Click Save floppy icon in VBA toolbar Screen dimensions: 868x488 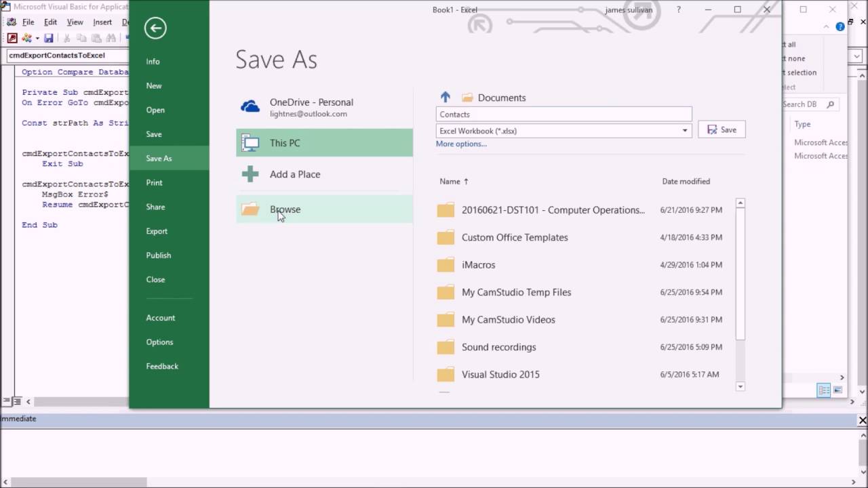[49, 39]
